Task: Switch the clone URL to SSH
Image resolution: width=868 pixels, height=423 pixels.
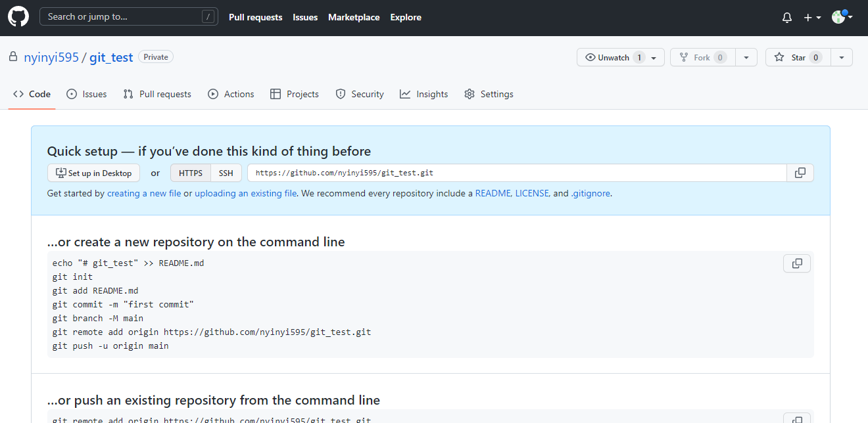Action: point(226,173)
